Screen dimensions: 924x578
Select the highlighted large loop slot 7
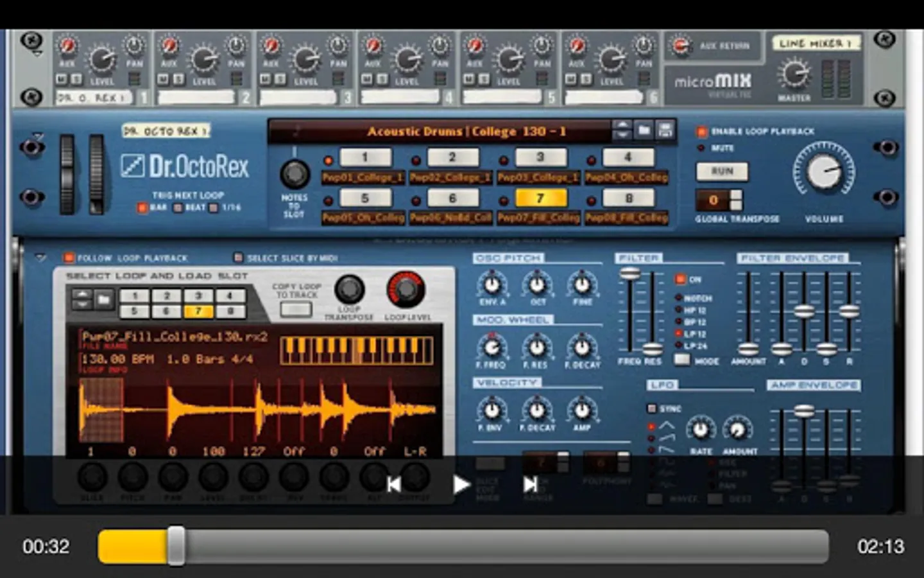(540, 198)
